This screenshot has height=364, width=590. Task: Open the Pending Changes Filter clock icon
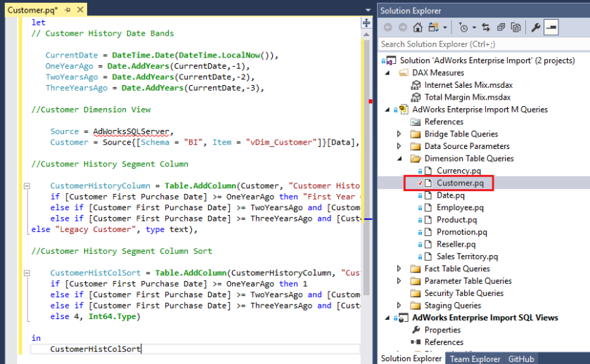(463, 27)
